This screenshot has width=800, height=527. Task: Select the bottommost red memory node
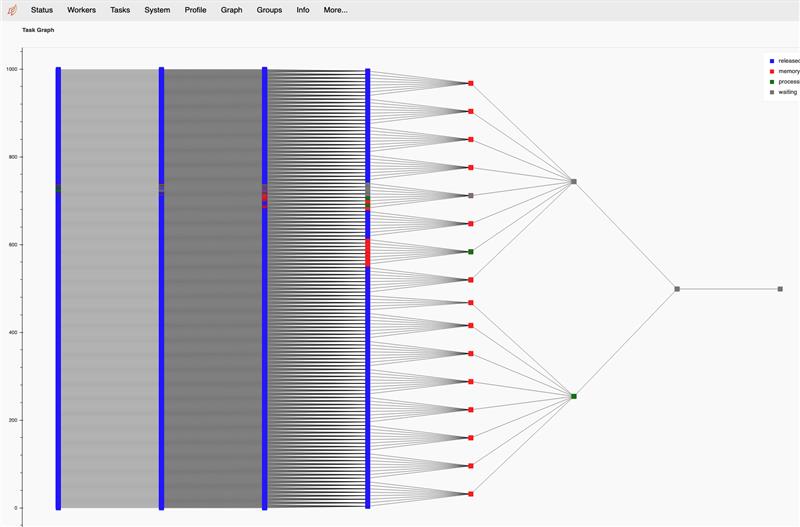tap(471, 494)
